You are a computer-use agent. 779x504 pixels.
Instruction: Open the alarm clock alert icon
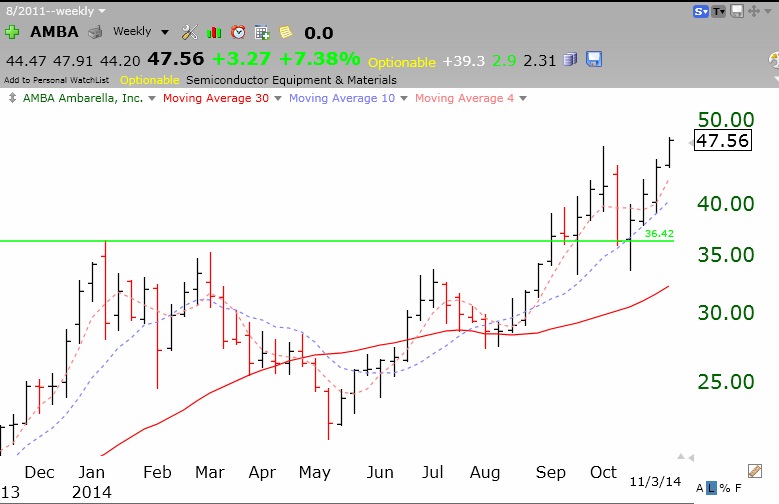point(238,32)
